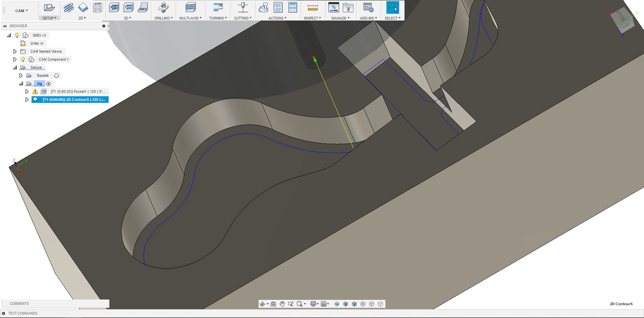Select the Measure ruler icon in Inspect
The width and height of the screenshot is (644, 318).
[x=313, y=8]
